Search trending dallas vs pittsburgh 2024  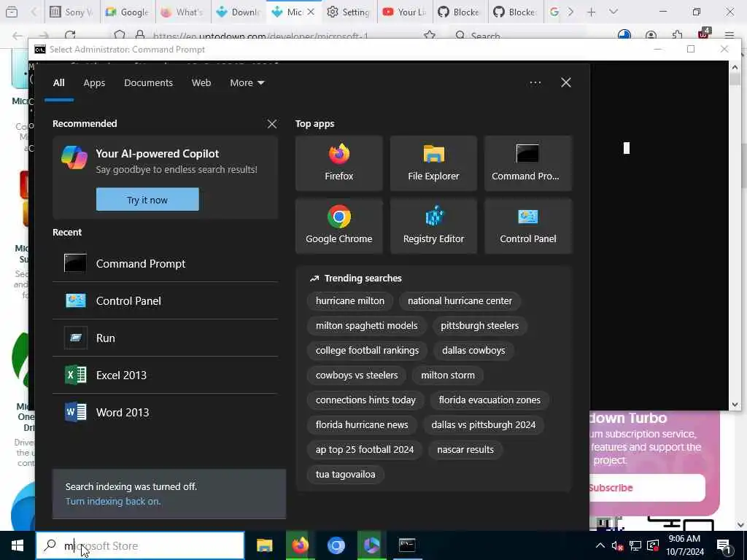484,424
